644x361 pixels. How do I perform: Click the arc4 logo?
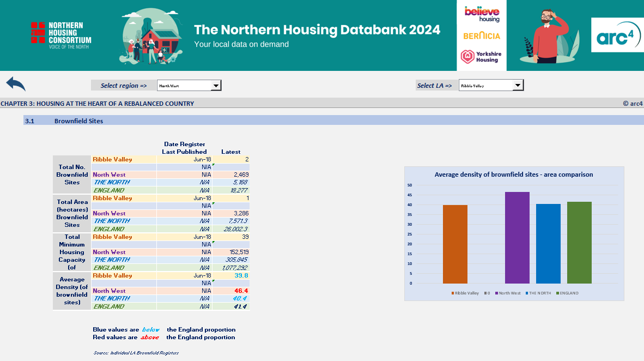click(x=617, y=35)
